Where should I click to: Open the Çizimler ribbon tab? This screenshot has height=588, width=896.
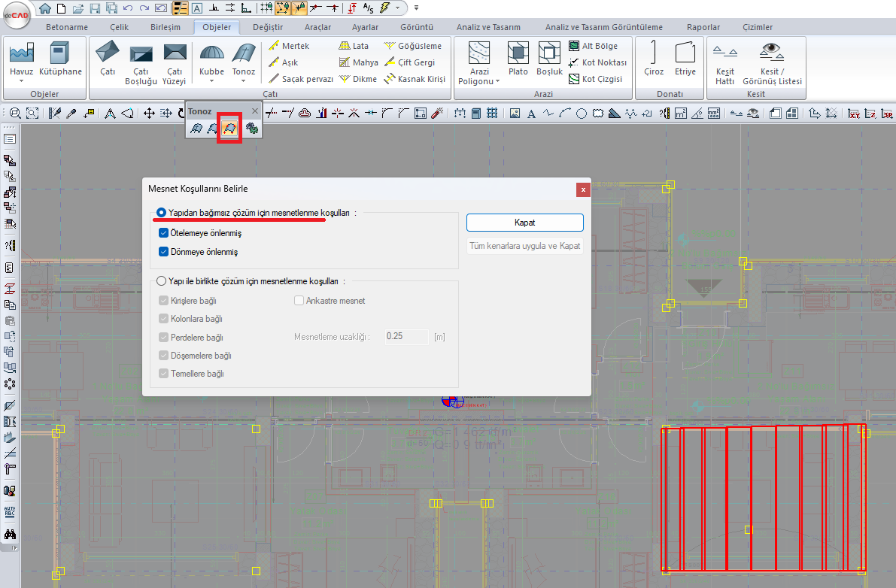[x=757, y=27]
